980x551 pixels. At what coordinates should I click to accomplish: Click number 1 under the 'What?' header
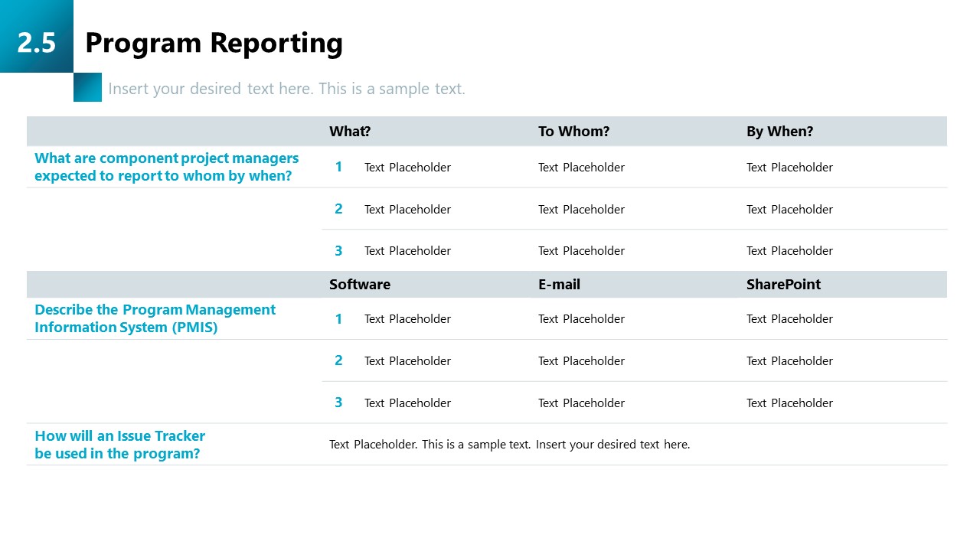coord(338,167)
